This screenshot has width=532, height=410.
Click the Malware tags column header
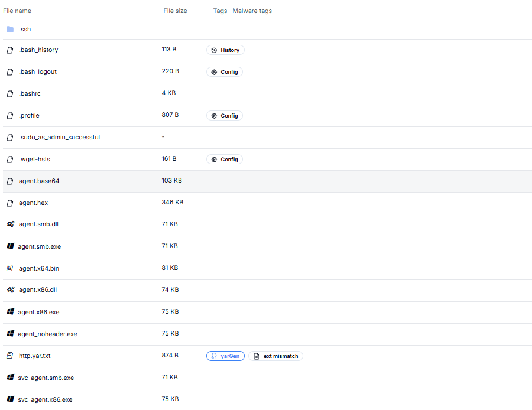click(x=252, y=11)
